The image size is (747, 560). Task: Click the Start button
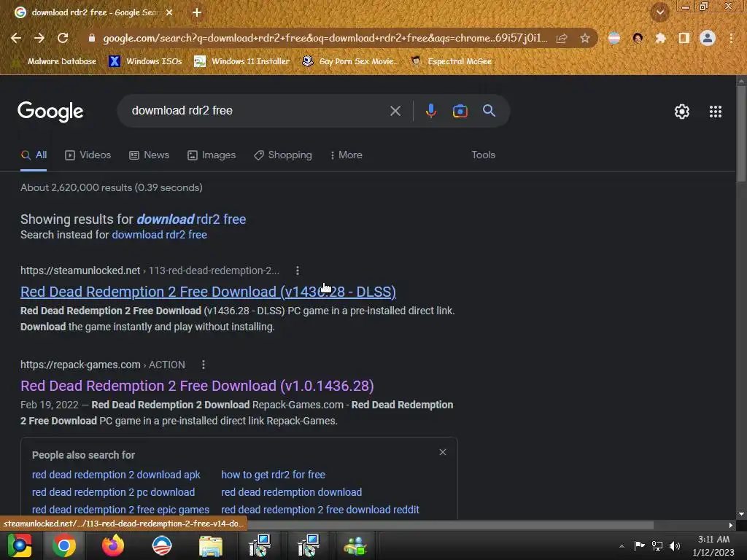coord(19,545)
